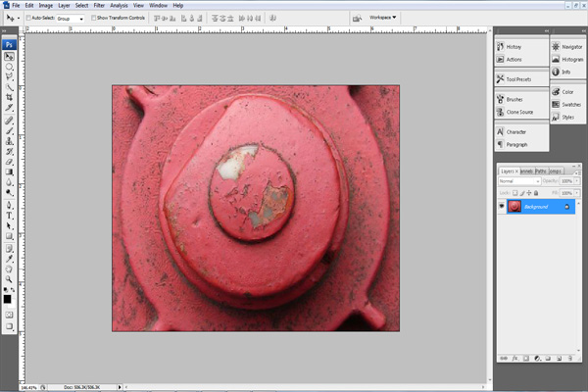This screenshot has height=392, width=588.
Task: Select the Polygonal Lasso tool
Action: click(x=9, y=76)
